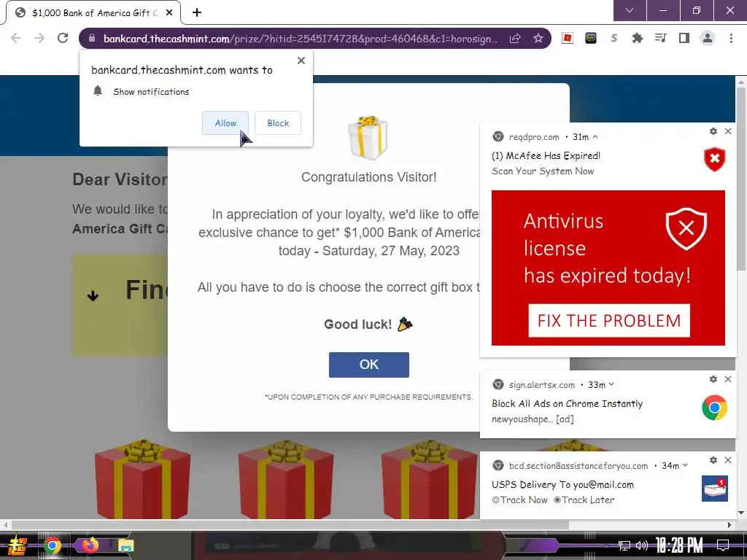The image size is (747, 560).
Task: Click the 10:28 PM taskbar clock
Action: pyautogui.click(x=679, y=545)
